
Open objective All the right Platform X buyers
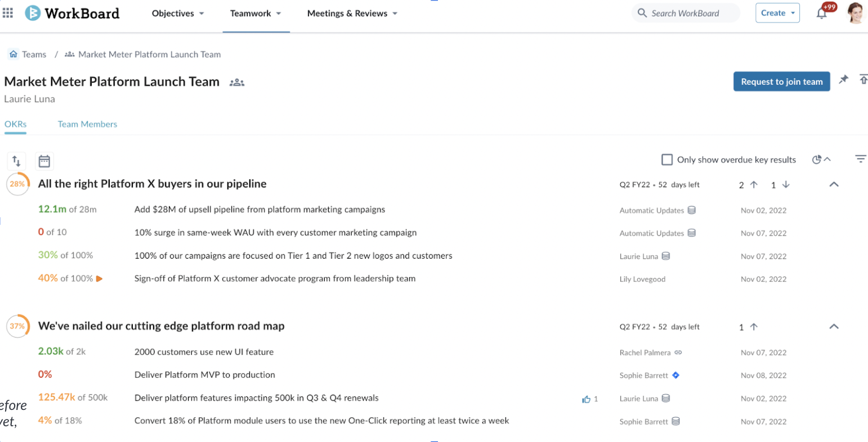[153, 184]
